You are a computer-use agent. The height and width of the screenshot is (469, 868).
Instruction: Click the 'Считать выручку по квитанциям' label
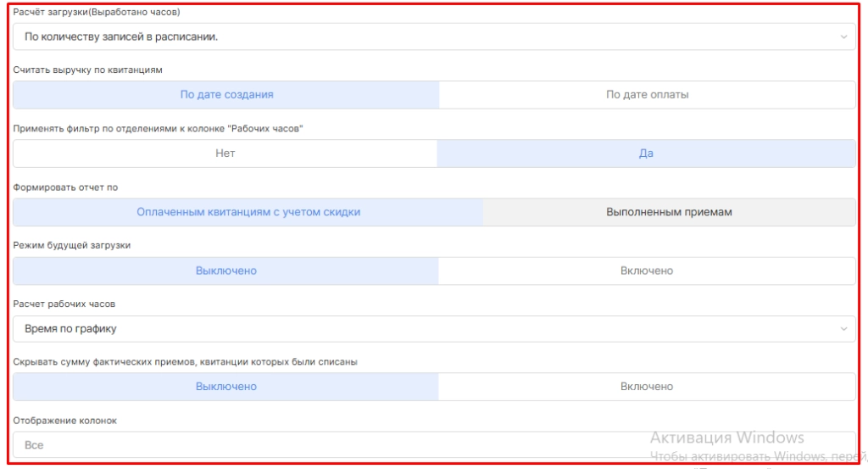pyautogui.click(x=87, y=70)
